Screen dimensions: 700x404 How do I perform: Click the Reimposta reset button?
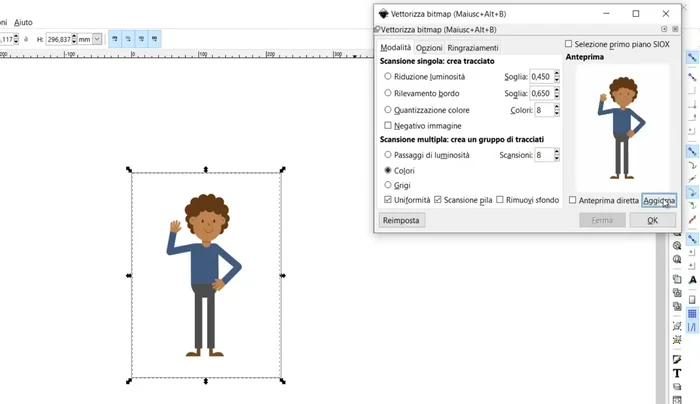[x=401, y=220]
